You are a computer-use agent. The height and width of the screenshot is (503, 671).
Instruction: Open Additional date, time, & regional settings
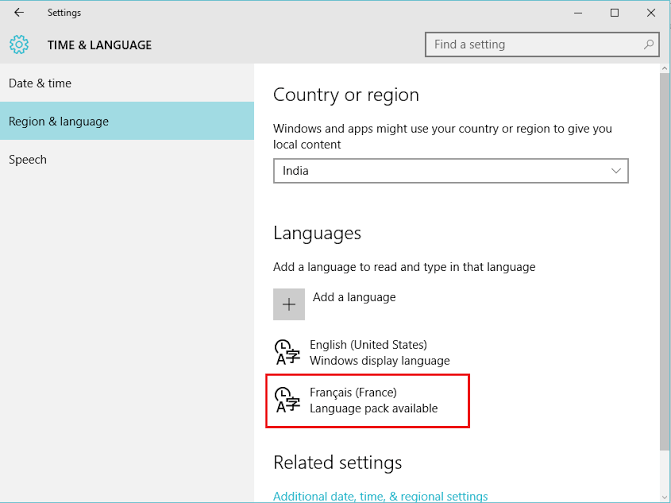(380, 496)
